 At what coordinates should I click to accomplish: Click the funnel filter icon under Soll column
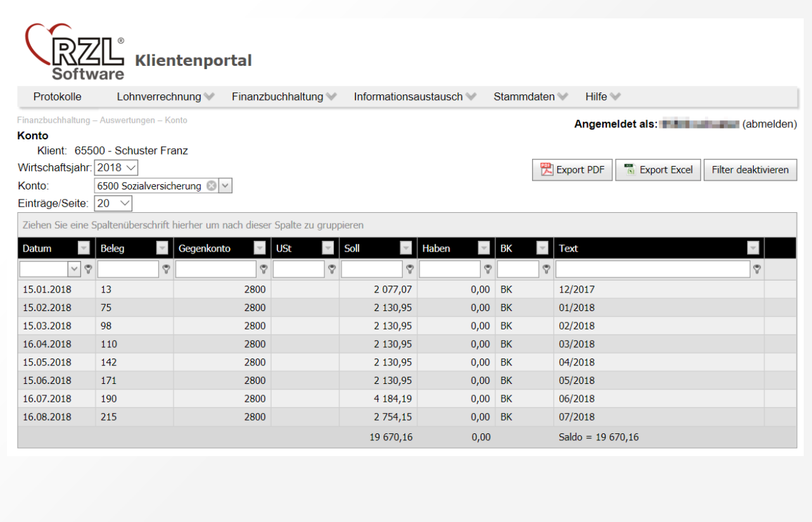click(x=410, y=269)
